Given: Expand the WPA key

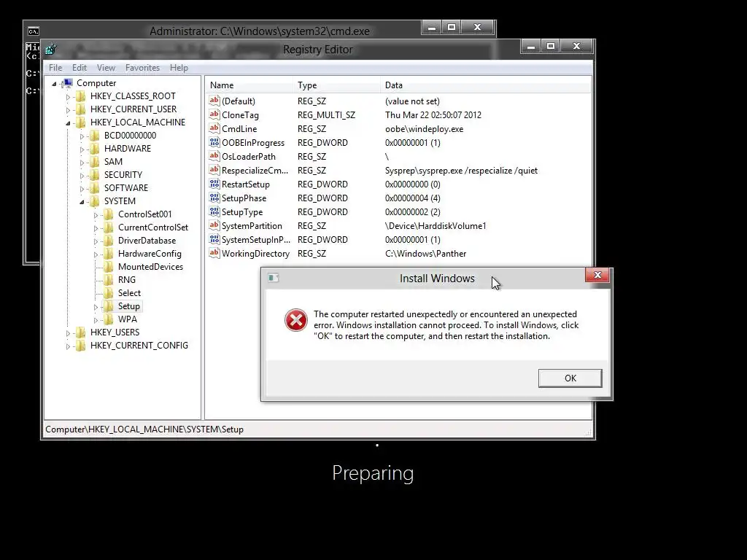Looking at the screenshot, I should pos(96,320).
